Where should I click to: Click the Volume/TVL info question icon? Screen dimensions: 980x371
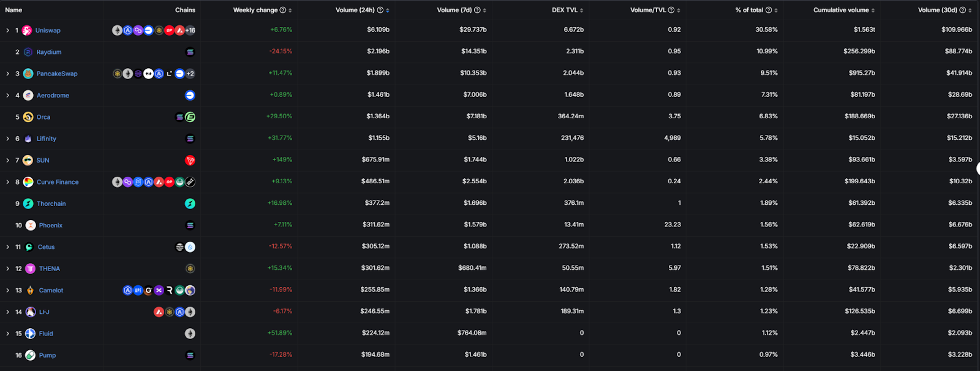coord(671,10)
